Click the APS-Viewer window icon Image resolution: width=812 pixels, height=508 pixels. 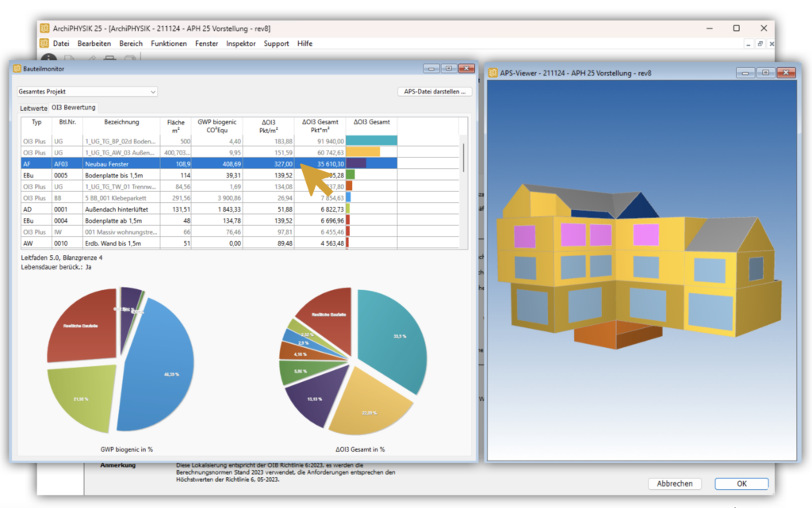click(x=493, y=73)
